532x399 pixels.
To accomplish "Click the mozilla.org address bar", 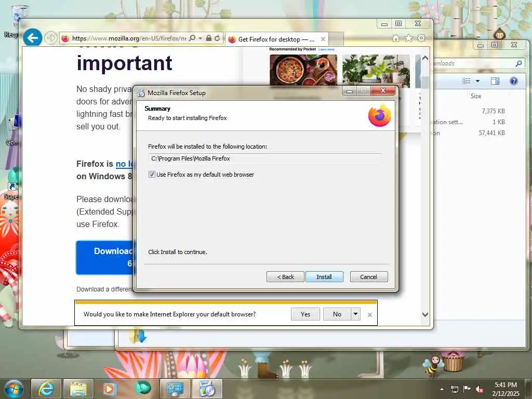I will point(129,38).
